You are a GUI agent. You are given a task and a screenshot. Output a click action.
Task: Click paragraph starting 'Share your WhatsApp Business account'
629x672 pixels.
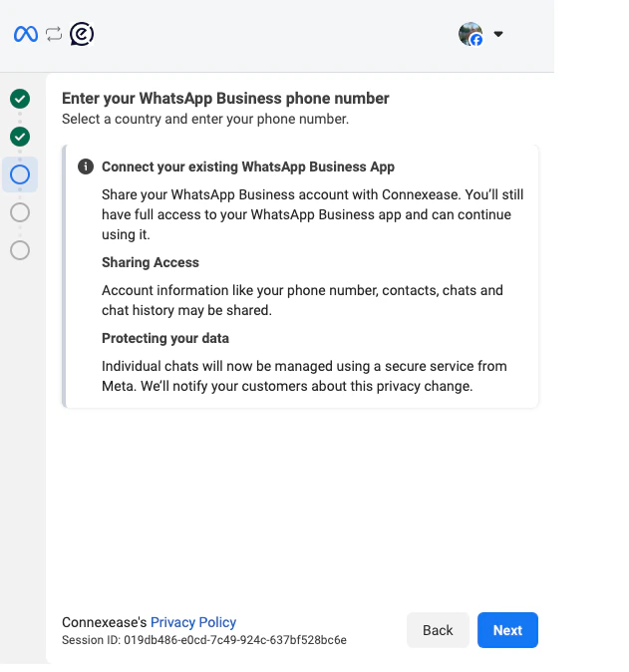tap(312, 214)
